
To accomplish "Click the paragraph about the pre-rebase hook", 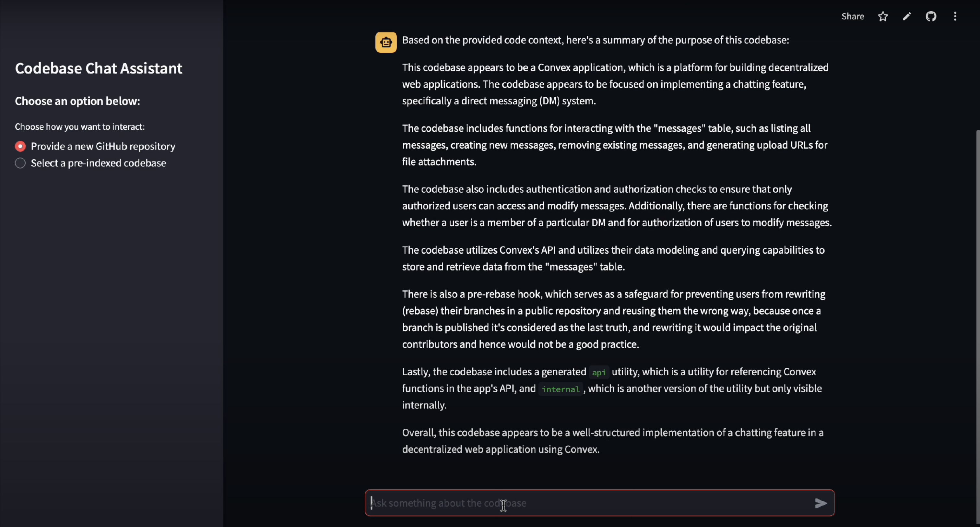I will tap(614, 319).
